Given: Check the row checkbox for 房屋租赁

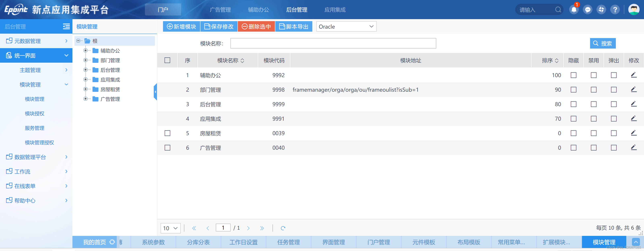Looking at the screenshot, I should click(x=167, y=133).
